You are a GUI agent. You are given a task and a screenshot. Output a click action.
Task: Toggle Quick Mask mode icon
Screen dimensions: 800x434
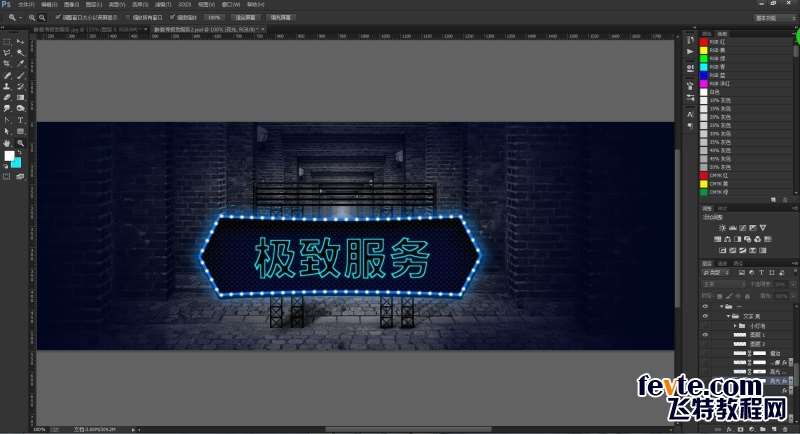point(7,176)
